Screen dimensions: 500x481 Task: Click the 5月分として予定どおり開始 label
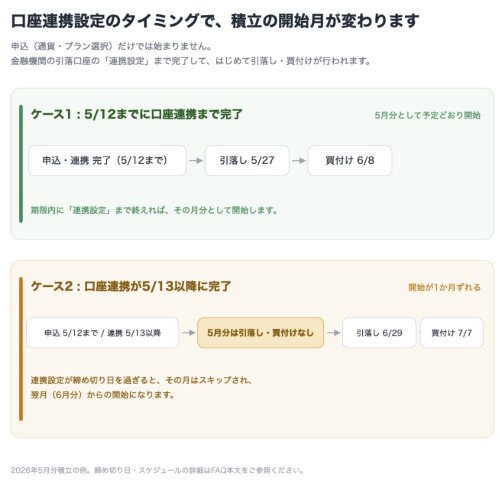click(x=427, y=115)
